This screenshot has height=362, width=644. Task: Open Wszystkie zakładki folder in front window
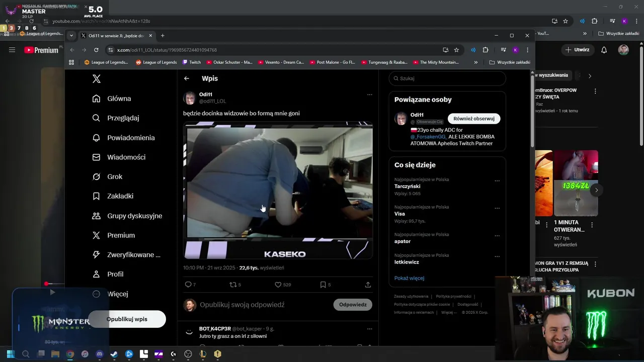point(510,62)
